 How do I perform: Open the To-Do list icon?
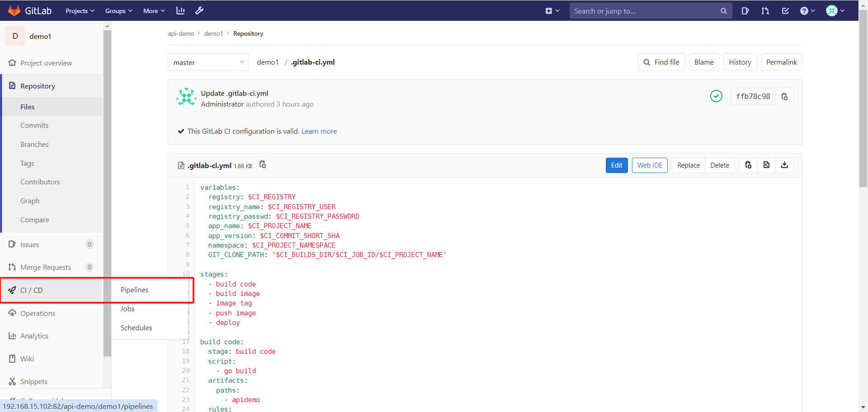(x=785, y=10)
